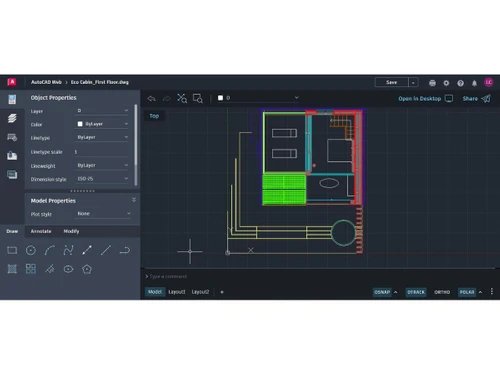Screen dimensions: 500x375
Task: Click the AutoCAD logo icon
Action: (12, 82)
